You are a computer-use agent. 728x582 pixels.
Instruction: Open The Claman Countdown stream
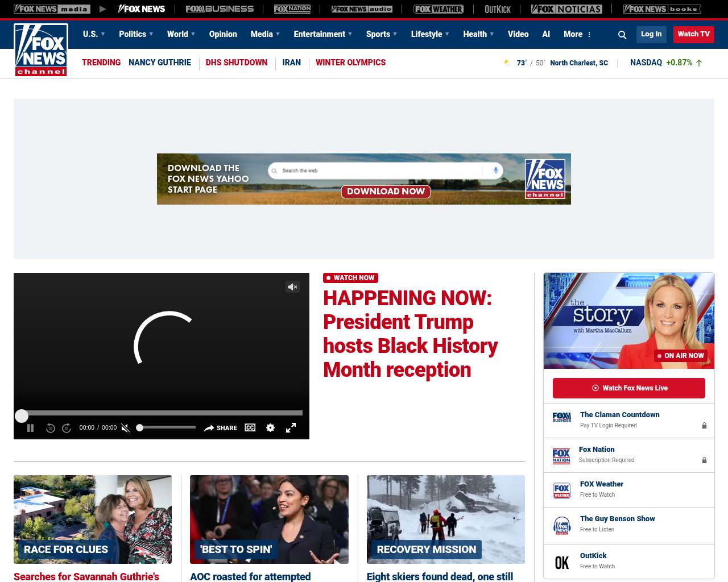click(629, 421)
